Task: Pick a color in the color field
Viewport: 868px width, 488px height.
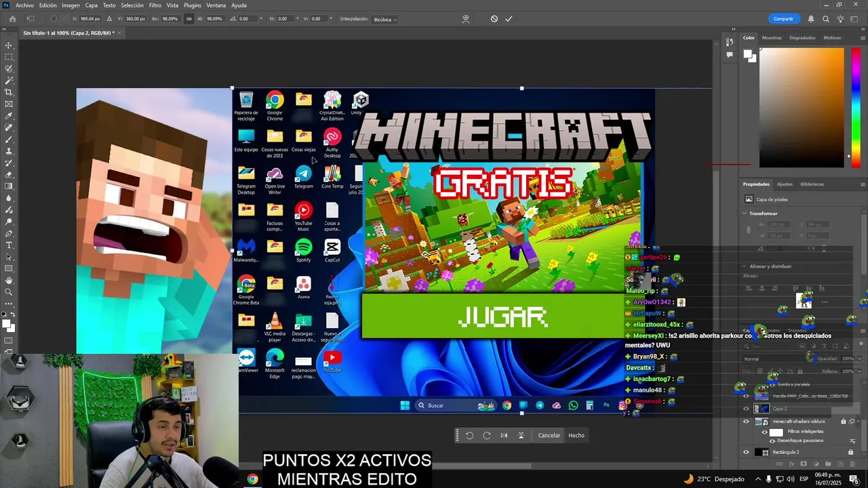Action: point(802,107)
